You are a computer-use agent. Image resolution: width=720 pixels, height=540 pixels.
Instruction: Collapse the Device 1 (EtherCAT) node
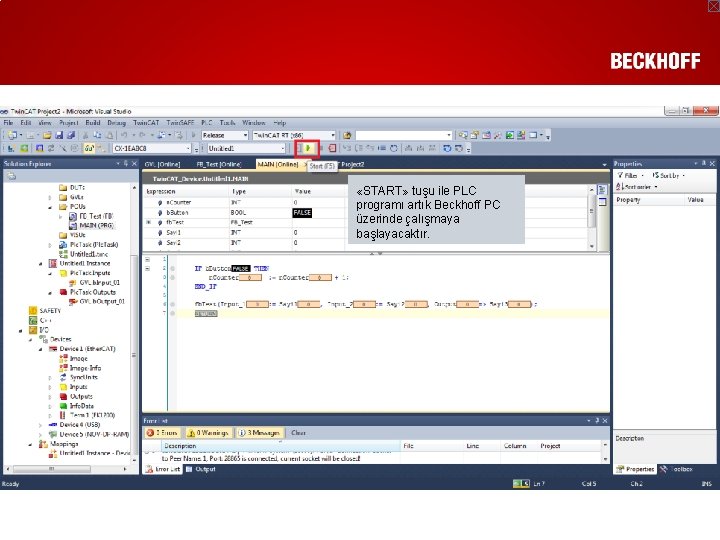(40, 349)
